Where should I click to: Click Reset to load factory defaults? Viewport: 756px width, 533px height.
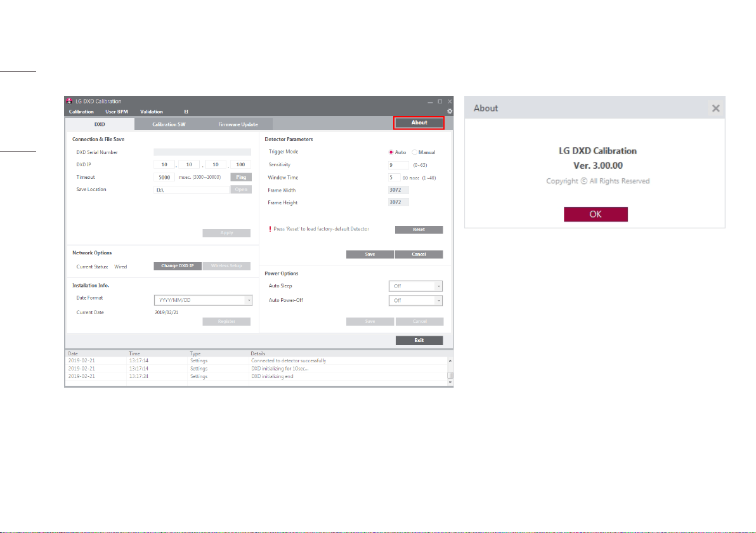click(419, 230)
